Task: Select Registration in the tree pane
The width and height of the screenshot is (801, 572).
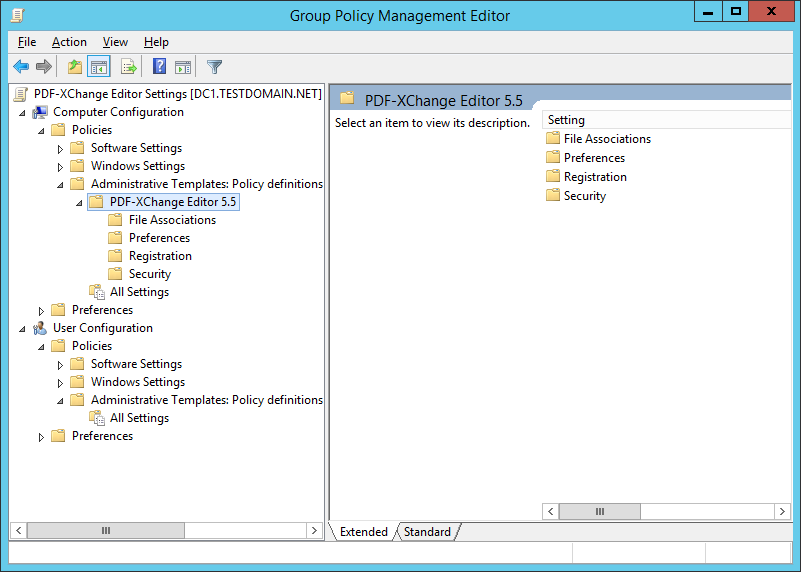Action: tap(160, 256)
